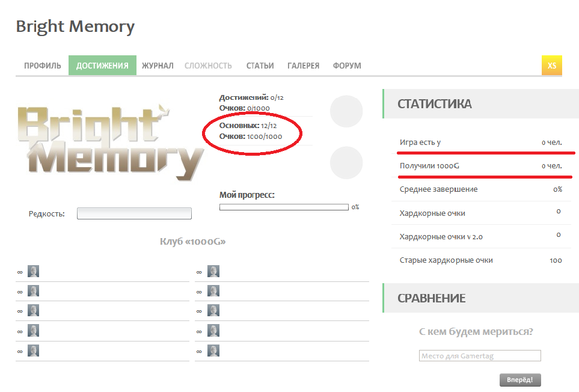Open the ФОРУМ tab
Viewport: 579px width, 392px height.
pos(347,66)
